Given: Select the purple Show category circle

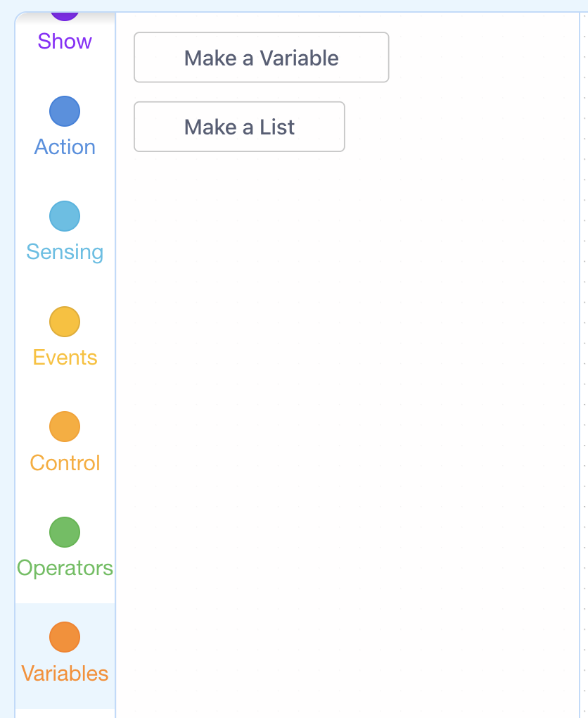Looking at the screenshot, I should coord(65,16).
